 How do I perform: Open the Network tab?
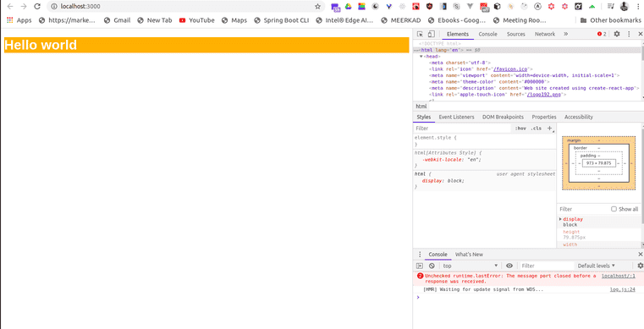click(545, 34)
